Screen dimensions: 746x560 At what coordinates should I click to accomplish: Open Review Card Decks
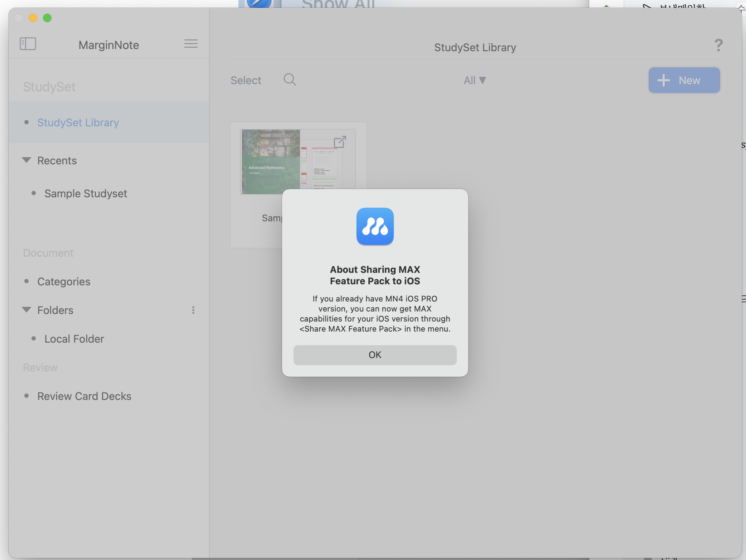pyautogui.click(x=84, y=396)
